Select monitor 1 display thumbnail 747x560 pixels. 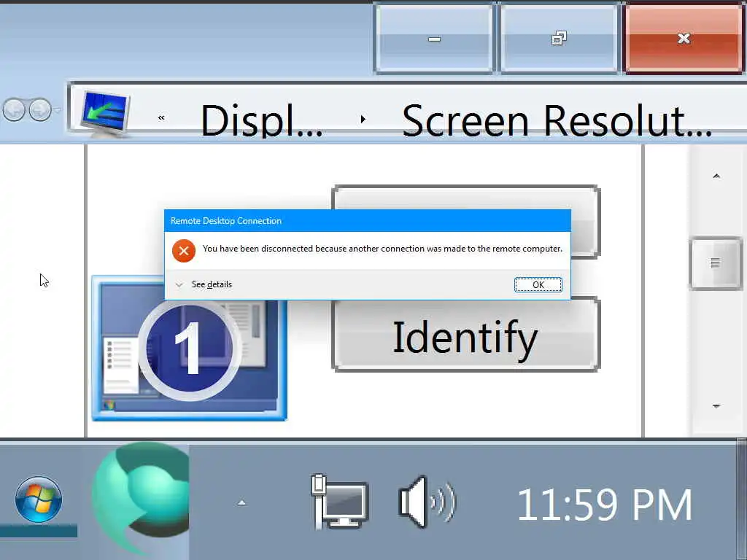[189, 349]
